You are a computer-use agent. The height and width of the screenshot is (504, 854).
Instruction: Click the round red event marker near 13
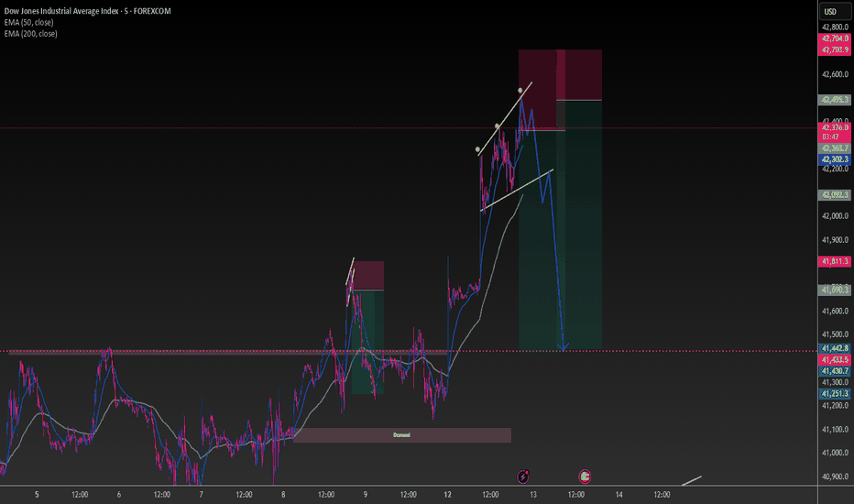pyautogui.click(x=585, y=477)
